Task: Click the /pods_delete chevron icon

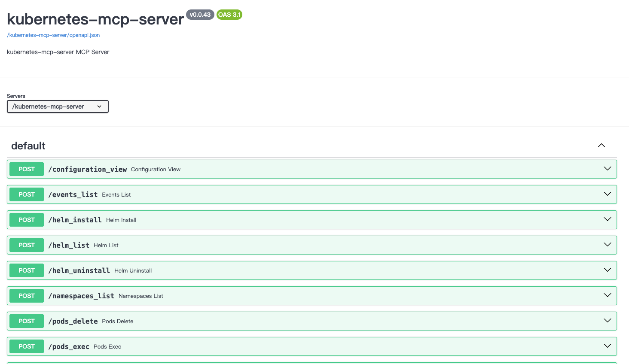Action: (x=607, y=321)
